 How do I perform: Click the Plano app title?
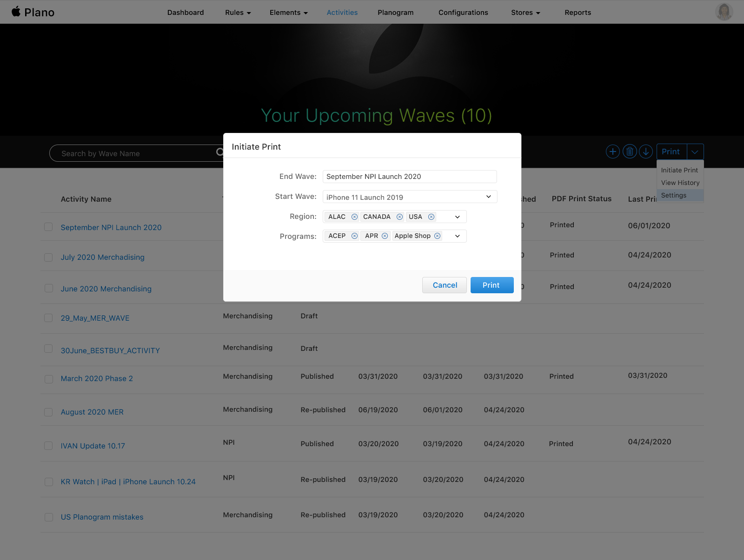pos(40,13)
